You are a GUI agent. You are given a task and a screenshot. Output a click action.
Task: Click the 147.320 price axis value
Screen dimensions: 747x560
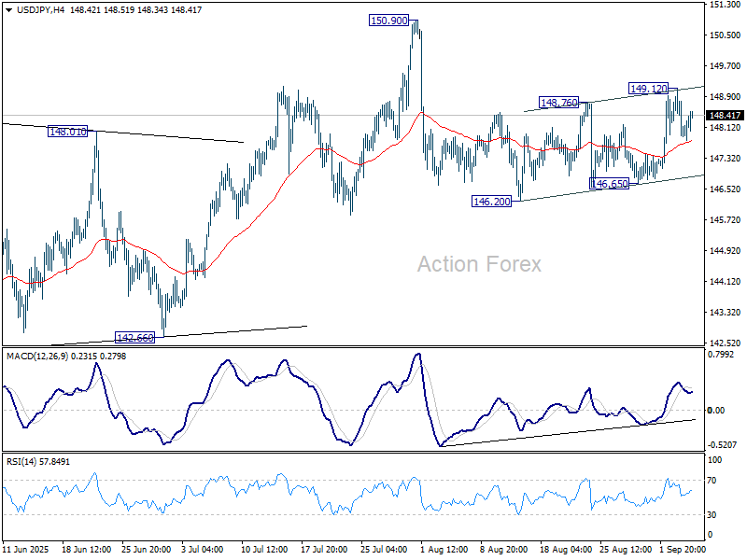726,158
